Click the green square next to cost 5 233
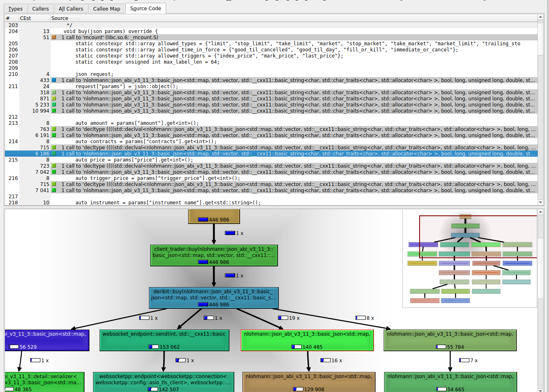 54,105
